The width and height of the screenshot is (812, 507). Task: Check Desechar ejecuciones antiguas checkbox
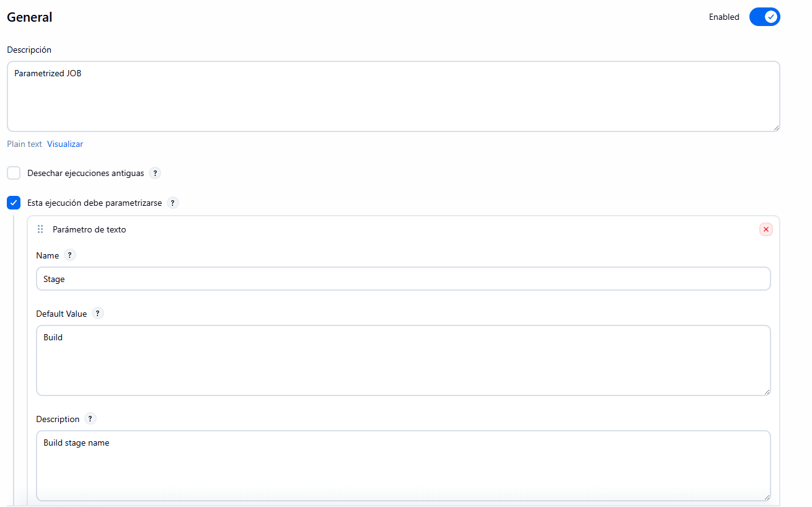click(14, 173)
